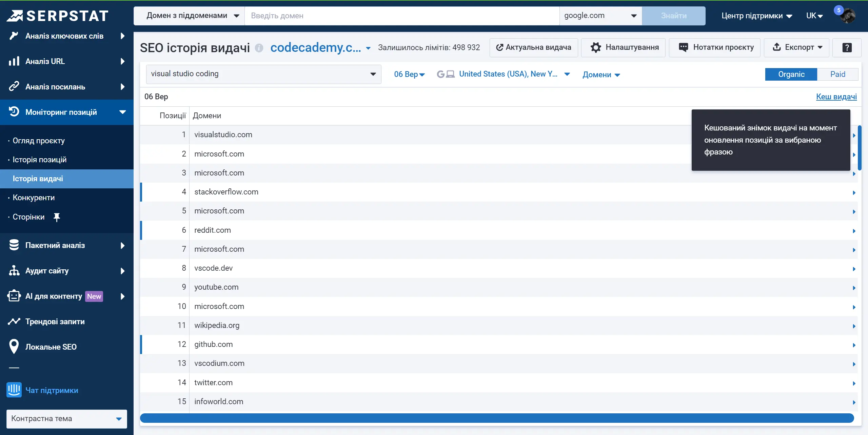Click Нотатки проєкту button
Image resolution: width=868 pixels, height=435 pixels.
(x=714, y=47)
